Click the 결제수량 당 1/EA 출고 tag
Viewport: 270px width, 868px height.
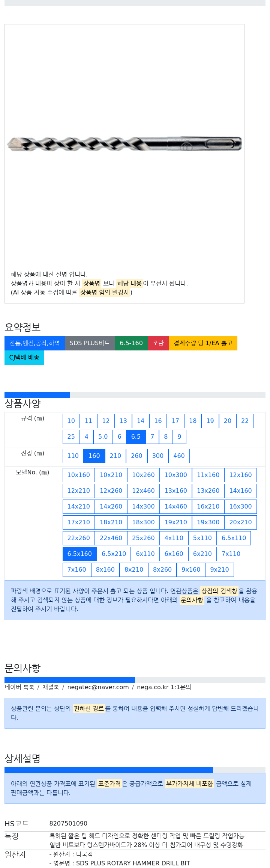click(203, 343)
